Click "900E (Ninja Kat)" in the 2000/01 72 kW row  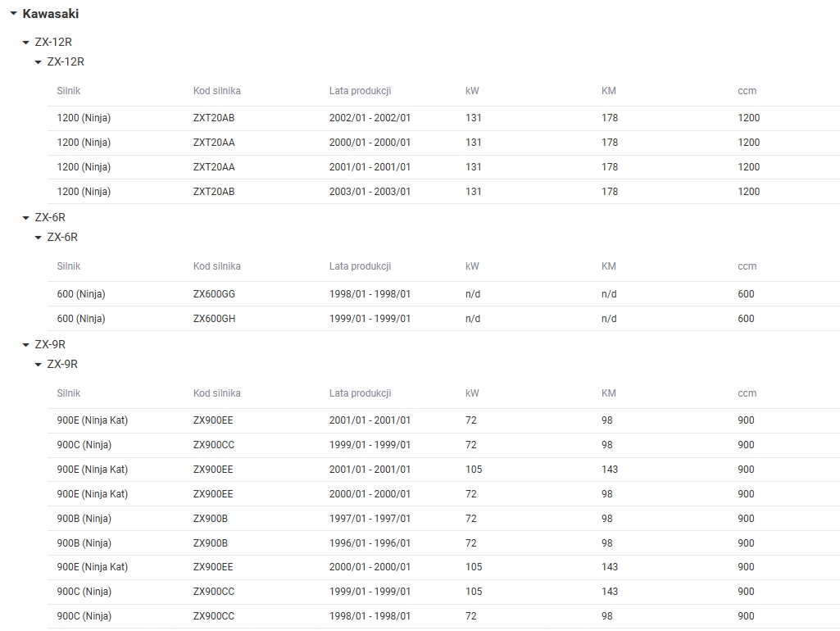click(x=92, y=494)
